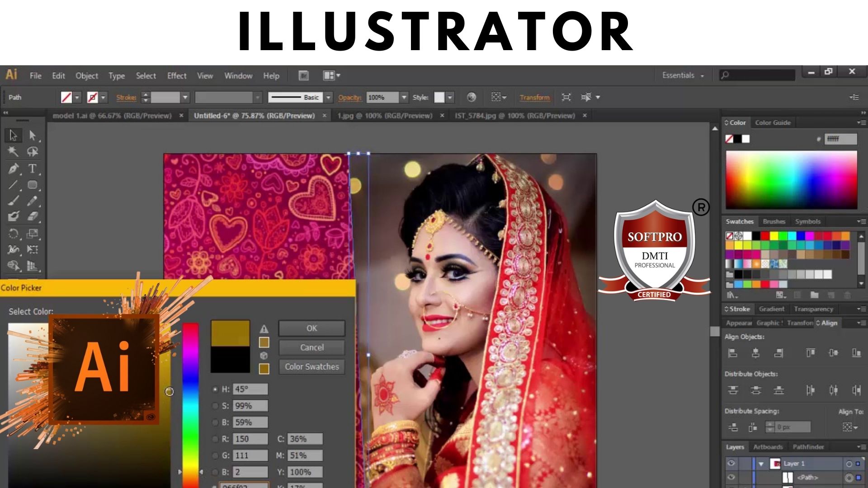The width and height of the screenshot is (868, 488).
Task: Toggle visibility of Layer 1
Action: click(731, 464)
